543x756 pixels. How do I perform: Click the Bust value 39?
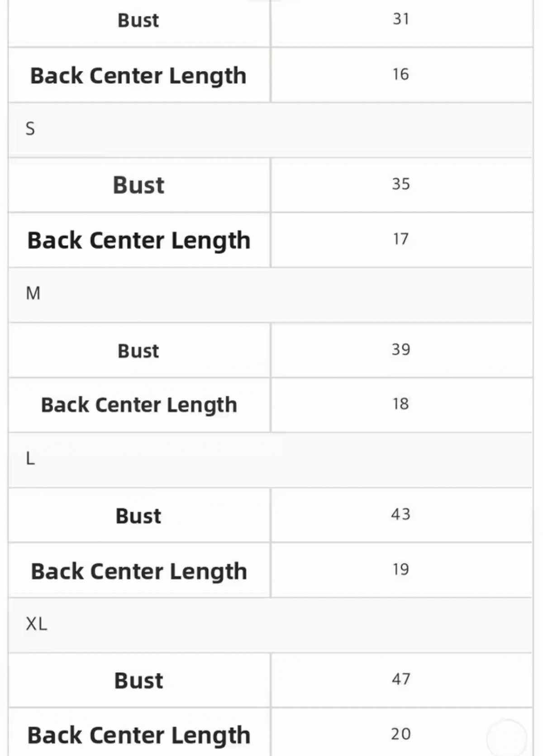[401, 350]
